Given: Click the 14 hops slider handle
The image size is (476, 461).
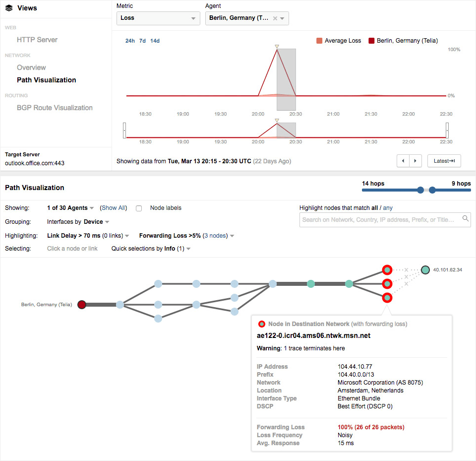Looking at the screenshot, I should pos(420,190).
